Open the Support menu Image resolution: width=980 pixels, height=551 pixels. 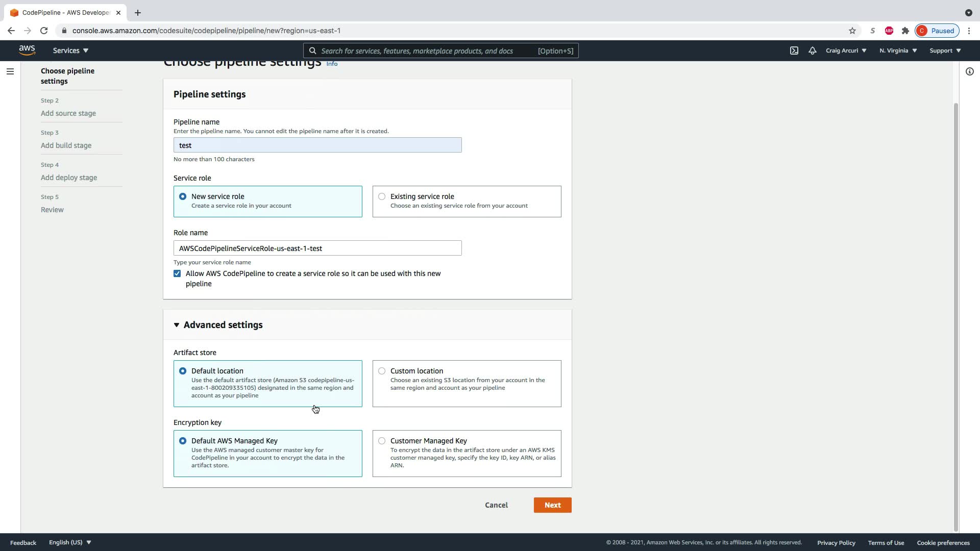945,51
